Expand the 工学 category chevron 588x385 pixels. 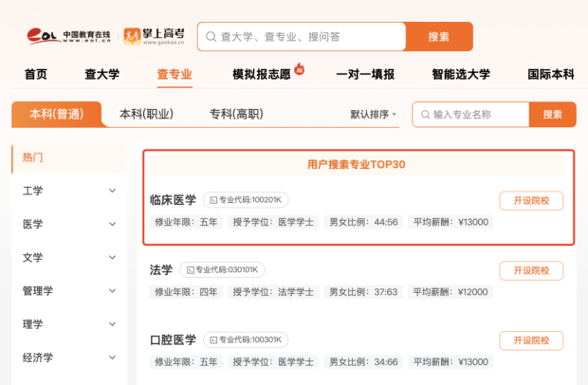(112, 191)
